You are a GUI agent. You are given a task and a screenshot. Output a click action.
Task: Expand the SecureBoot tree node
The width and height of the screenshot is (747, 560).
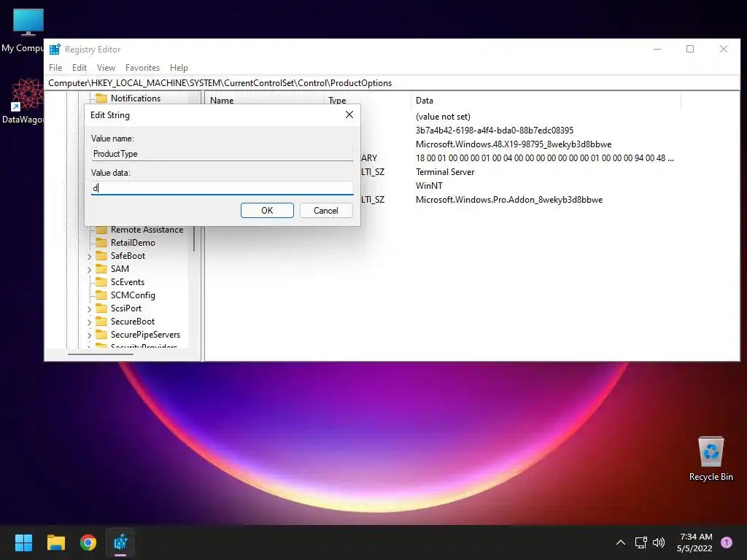89,322
